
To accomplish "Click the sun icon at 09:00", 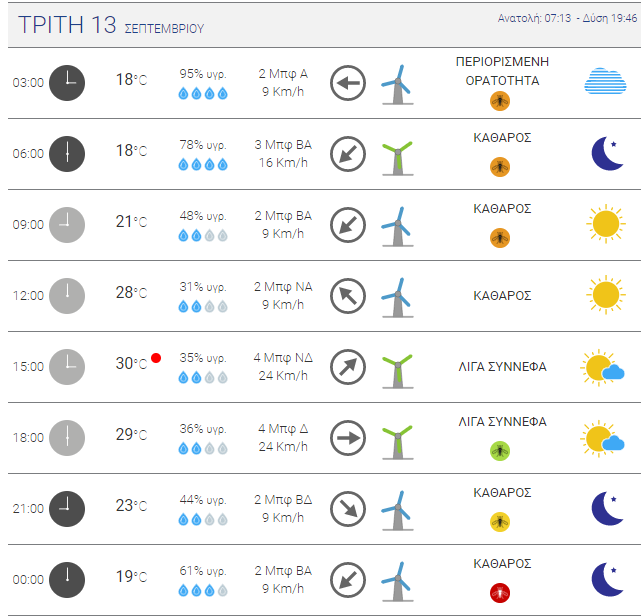I will point(605,224).
